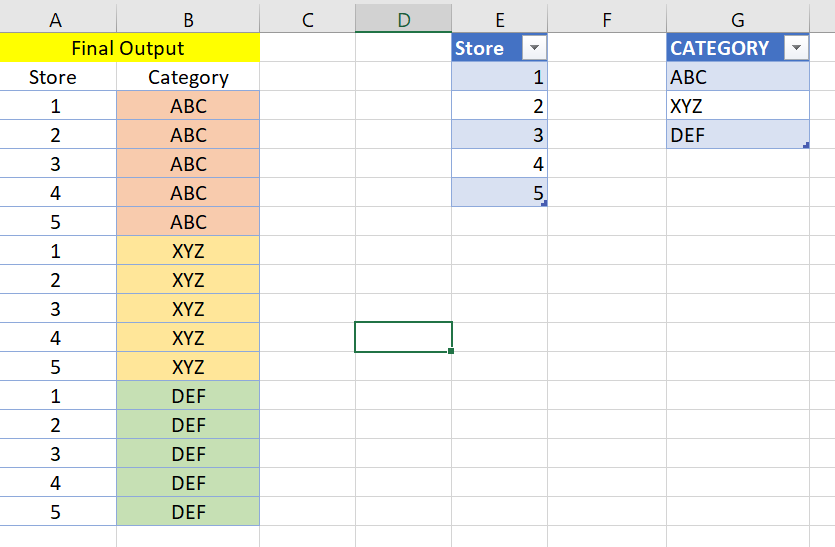This screenshot has width=835, height=547.
Task: Select column D header
Action: [404, 20]
